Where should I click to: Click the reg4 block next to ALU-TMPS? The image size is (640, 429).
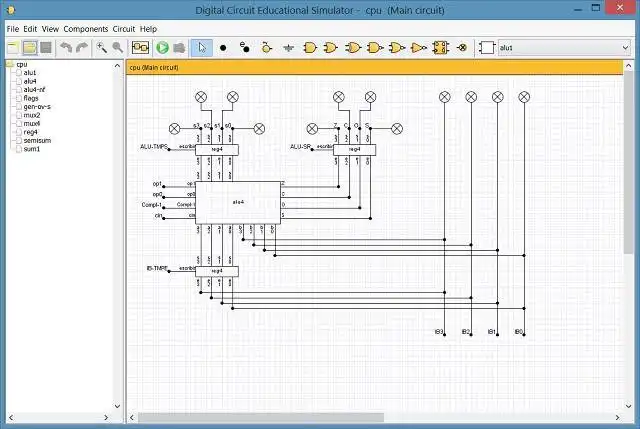click(217, 150)
